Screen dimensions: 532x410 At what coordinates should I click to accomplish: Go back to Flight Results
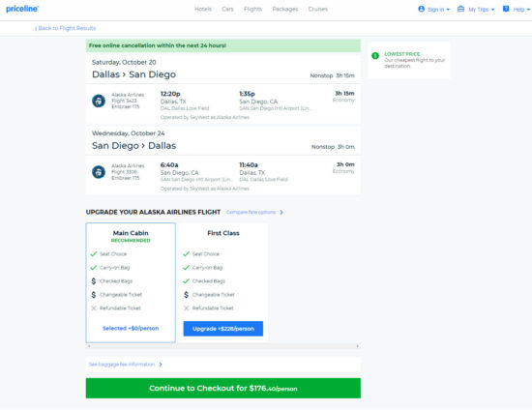coord(66,28)
